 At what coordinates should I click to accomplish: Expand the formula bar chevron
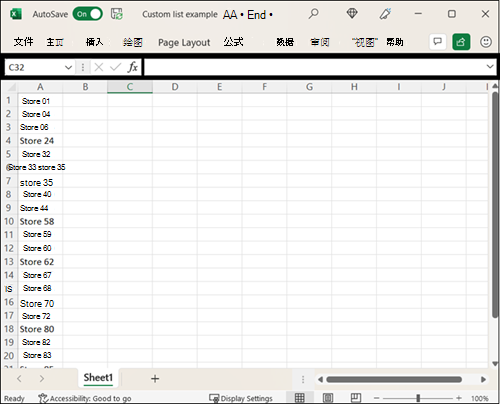pyautogui.click(x=490, y=67)
